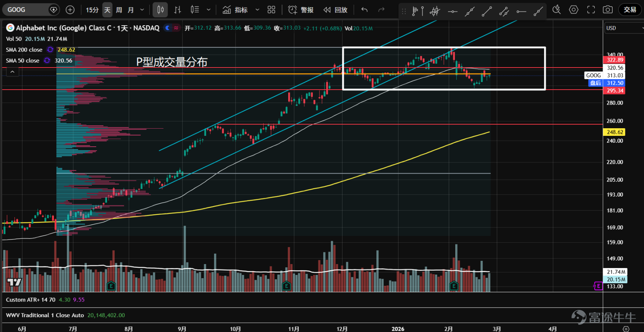Viewport: 644px width, 332px height.
Task: Click the undo arrow icon
Action: pos(364,10)
